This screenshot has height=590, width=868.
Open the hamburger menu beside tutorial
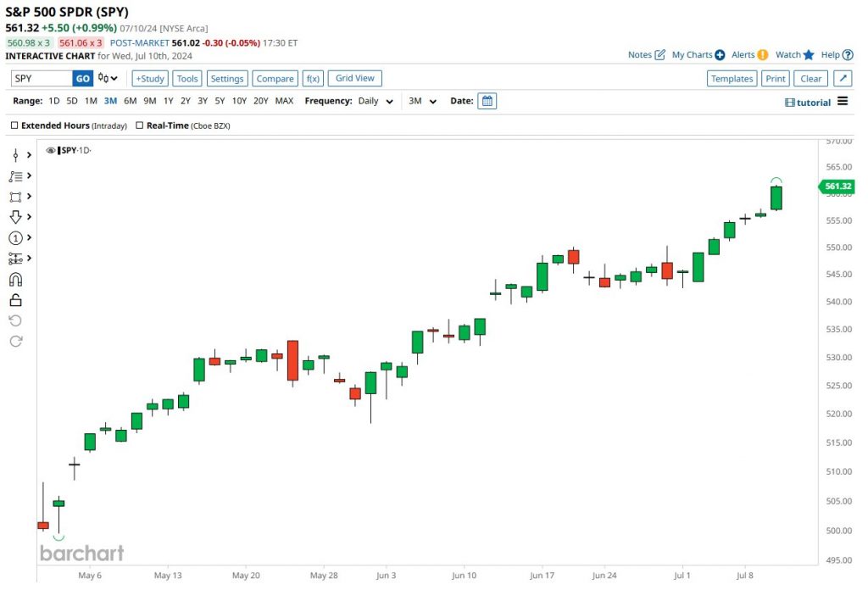click(843, 101)
